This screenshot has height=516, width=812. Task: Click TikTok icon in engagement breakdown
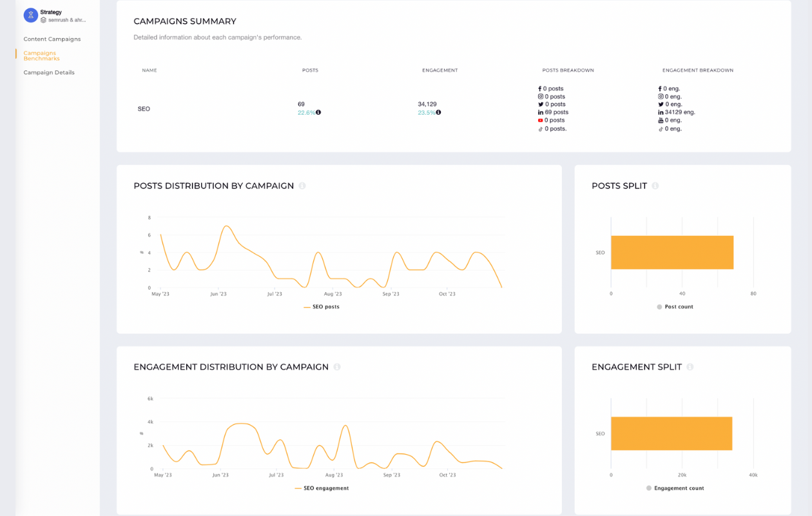pyautogui.click(x=661, y=129)
